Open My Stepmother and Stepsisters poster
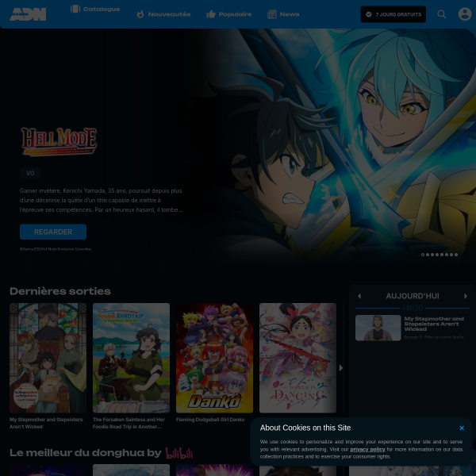This screenshot has width=476, height=476. [x=48, y=358]
